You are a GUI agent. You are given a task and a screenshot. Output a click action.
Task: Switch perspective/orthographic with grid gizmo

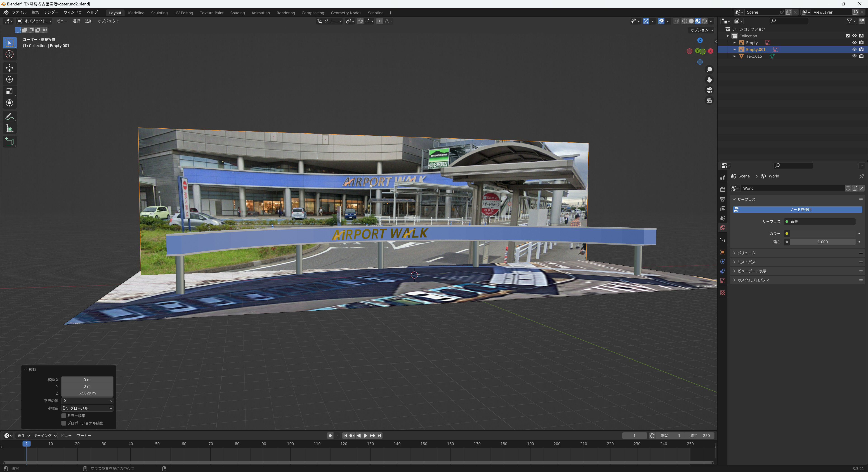tap(709, 100)
